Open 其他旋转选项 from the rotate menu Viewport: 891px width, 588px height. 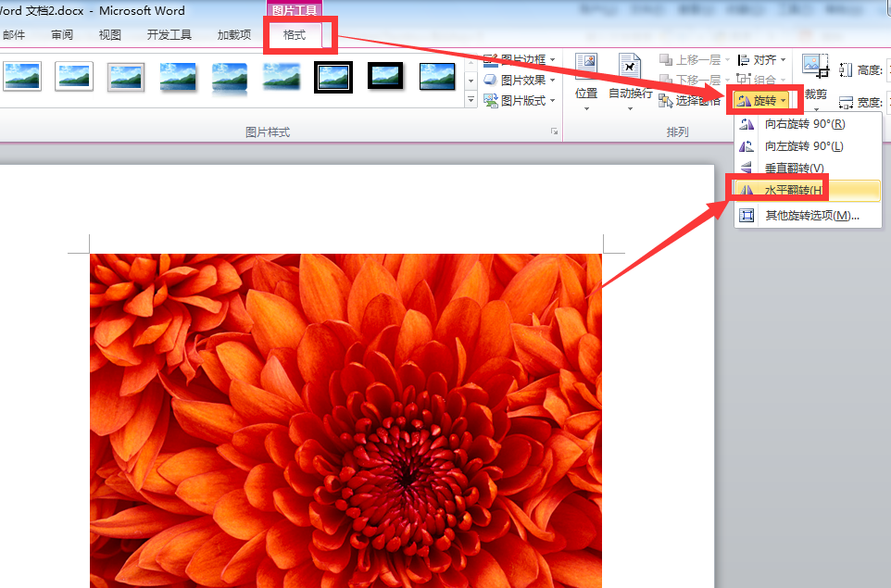808,216
